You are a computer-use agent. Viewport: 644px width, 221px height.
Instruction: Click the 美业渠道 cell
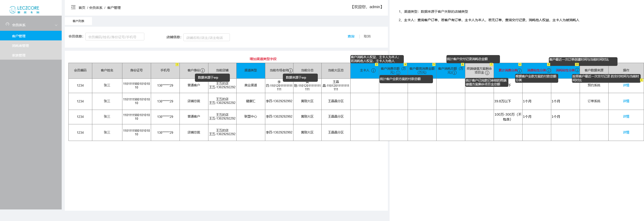tap(251, 85)
